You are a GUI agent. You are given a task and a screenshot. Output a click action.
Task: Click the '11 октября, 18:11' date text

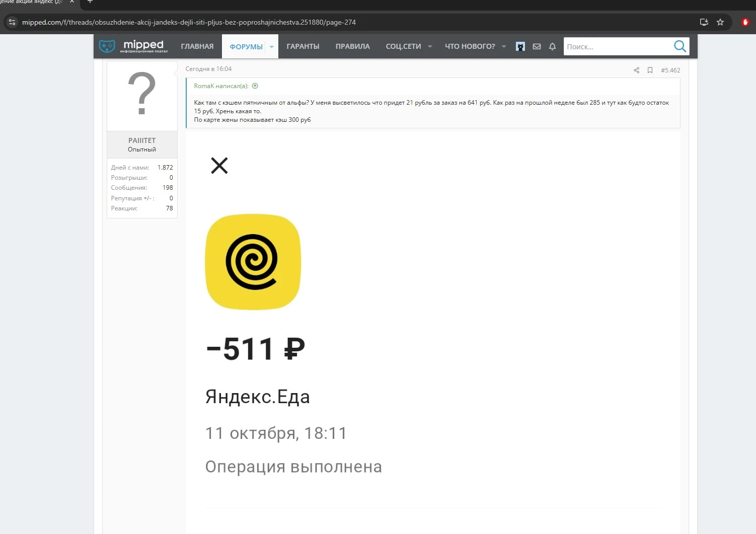[x=276, y=433]
